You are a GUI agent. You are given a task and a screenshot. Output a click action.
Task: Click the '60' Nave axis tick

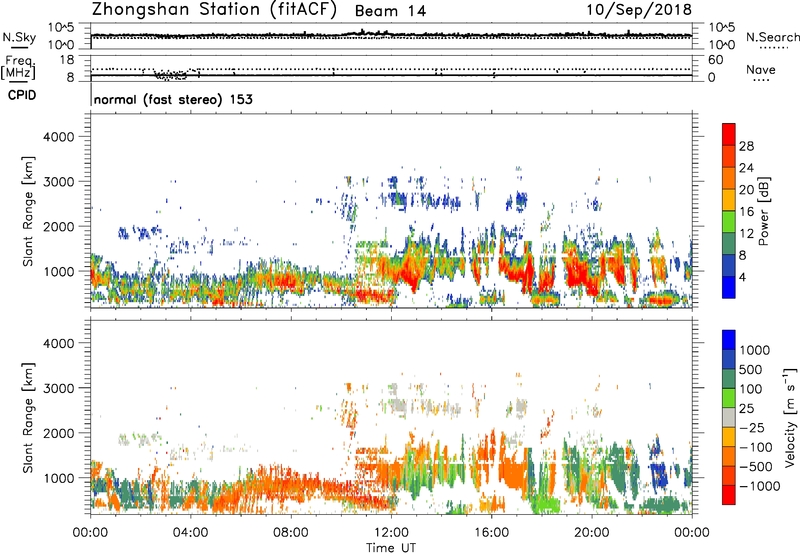tap(715, 60)
